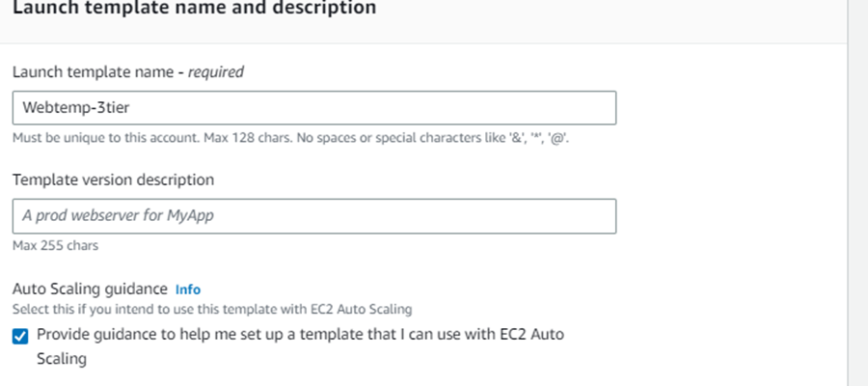868x386 pixels.
Task: Click the "Template version description" field label
Action: coord(113,179)
